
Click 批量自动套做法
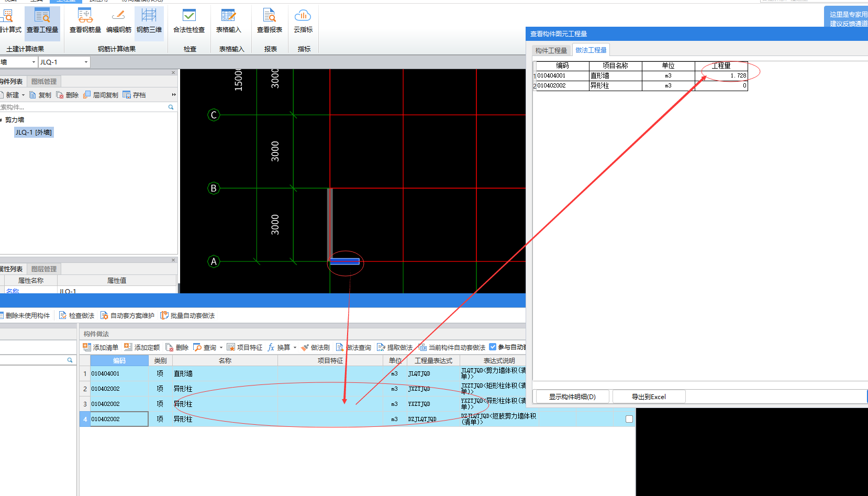pos(187,315)
